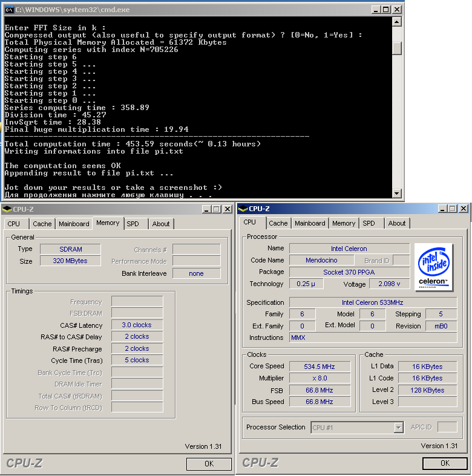Click the CAS# Latency value 3.0 clocks
472x476 pixels.
tap(137, 325)
